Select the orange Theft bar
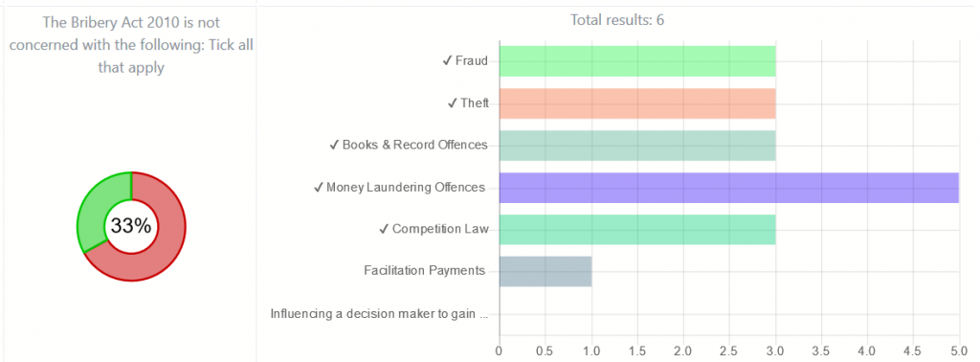Image resolution: width=980 pixels, height=362 pixels. click(637, 103)
